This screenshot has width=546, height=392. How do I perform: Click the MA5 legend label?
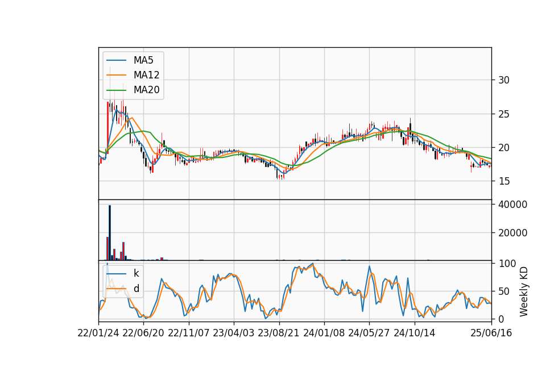point(143,60)
